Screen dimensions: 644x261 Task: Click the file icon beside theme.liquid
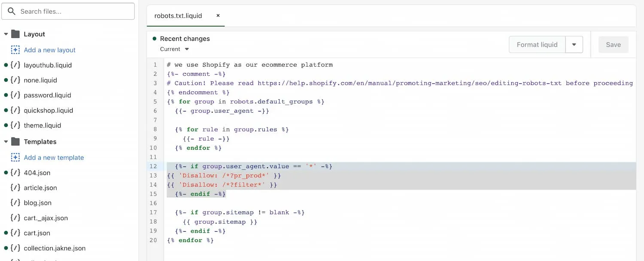click(x=15, y=125)
